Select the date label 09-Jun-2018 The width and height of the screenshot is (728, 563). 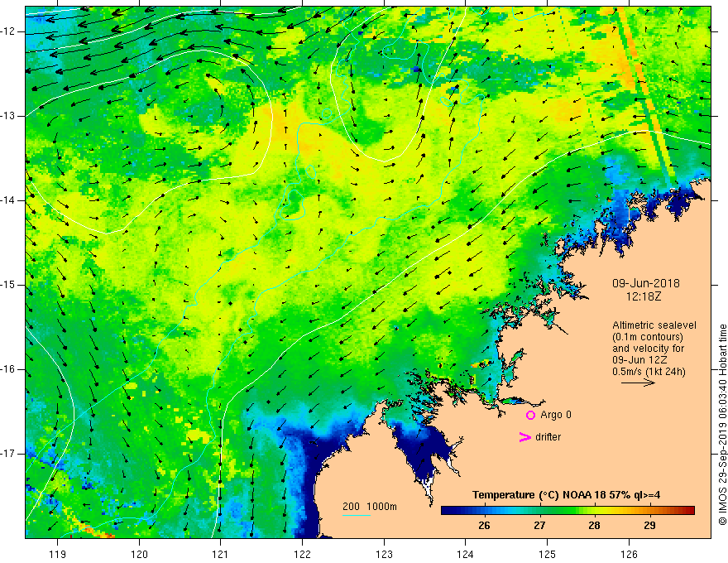[646, 283]
